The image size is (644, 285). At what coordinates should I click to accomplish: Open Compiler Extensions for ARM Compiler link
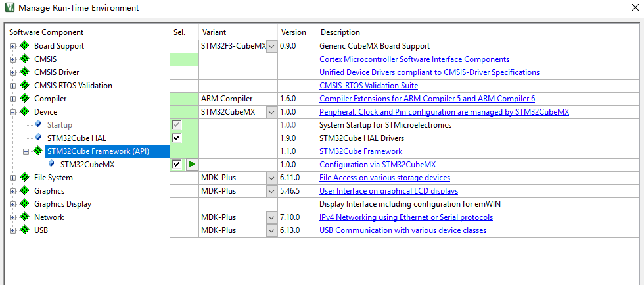pyautogui.click(x=427, y=99)
